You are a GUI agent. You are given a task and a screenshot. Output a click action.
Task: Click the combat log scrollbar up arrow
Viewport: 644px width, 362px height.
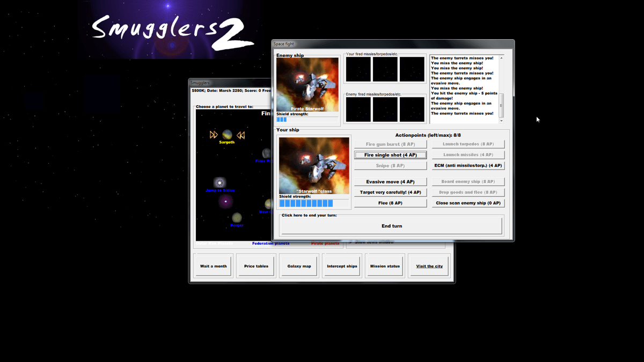(x=501, y=58)
